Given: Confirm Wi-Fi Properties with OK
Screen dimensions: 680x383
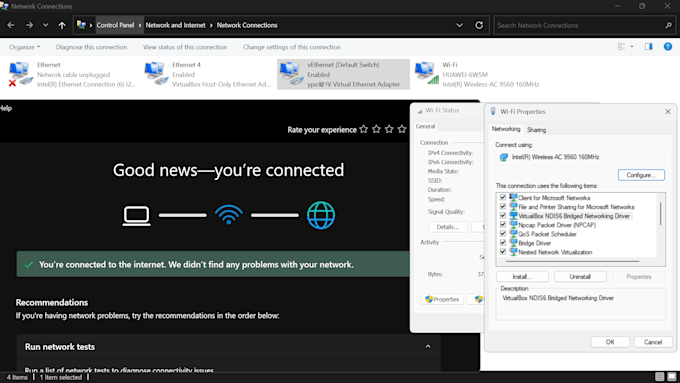Looking at the screenshot, I should tap(610, 342).
